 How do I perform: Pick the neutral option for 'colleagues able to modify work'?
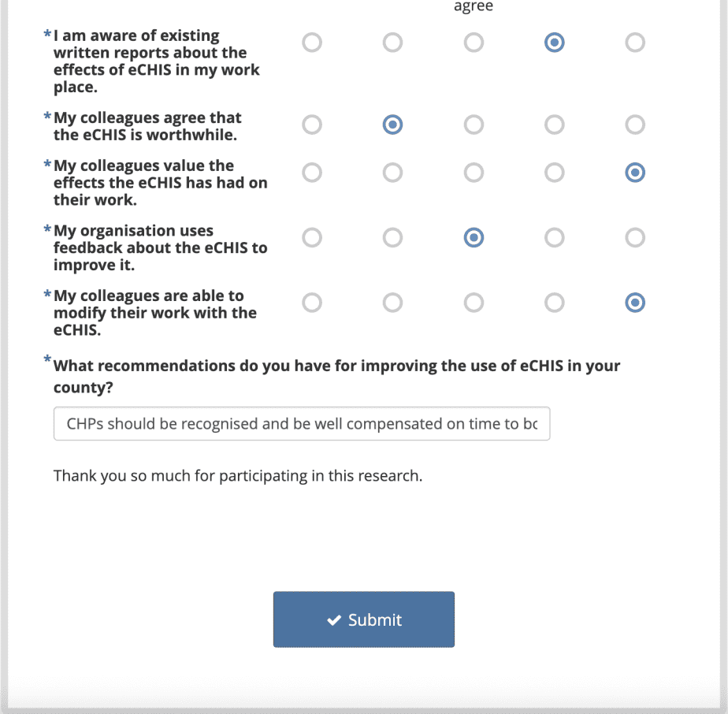click(x=474, y=303)
